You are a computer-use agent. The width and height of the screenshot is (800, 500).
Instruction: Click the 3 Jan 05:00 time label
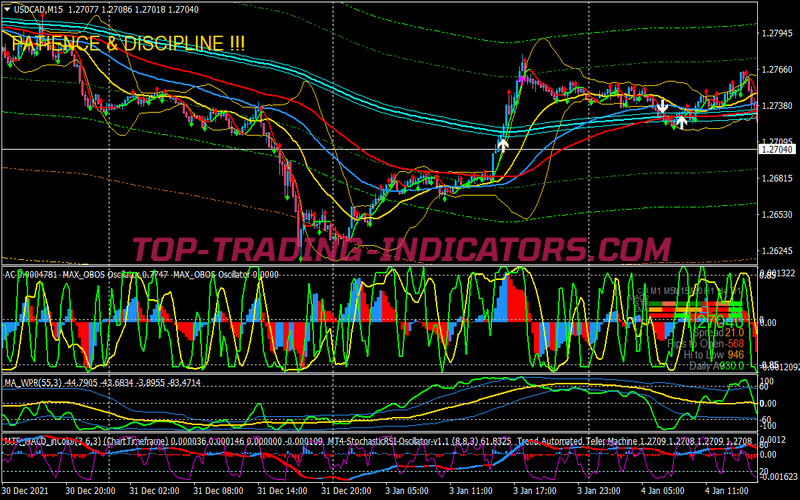408,491
